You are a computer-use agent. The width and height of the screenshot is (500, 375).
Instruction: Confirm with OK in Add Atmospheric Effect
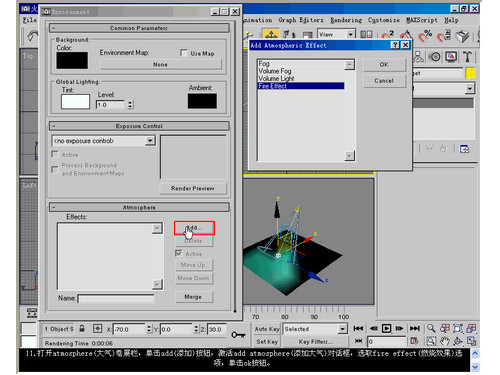(384, 65)
